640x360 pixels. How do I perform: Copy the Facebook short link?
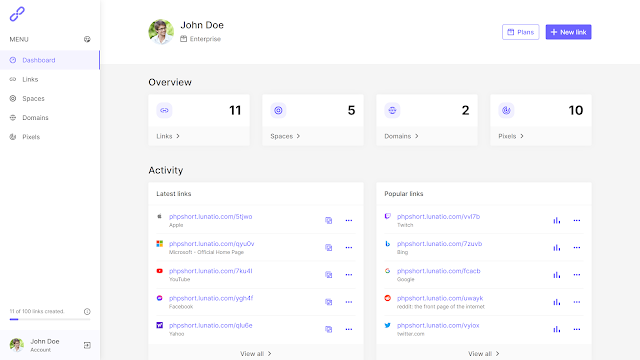click(329, 302)
